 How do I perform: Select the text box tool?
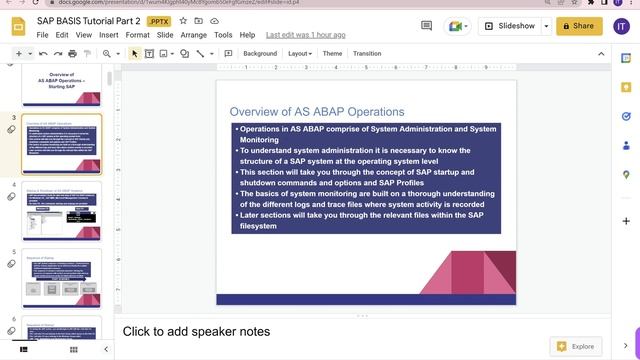(x=149, y=53)
